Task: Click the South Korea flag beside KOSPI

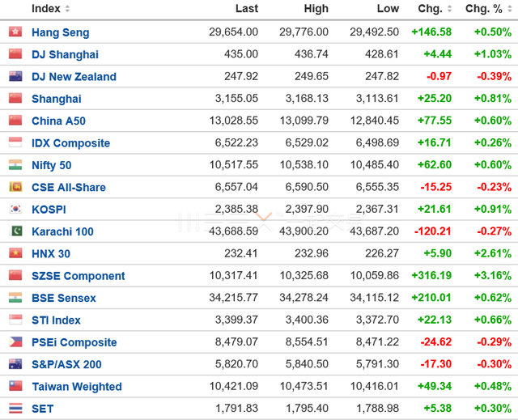Action: tap(15, 209)
